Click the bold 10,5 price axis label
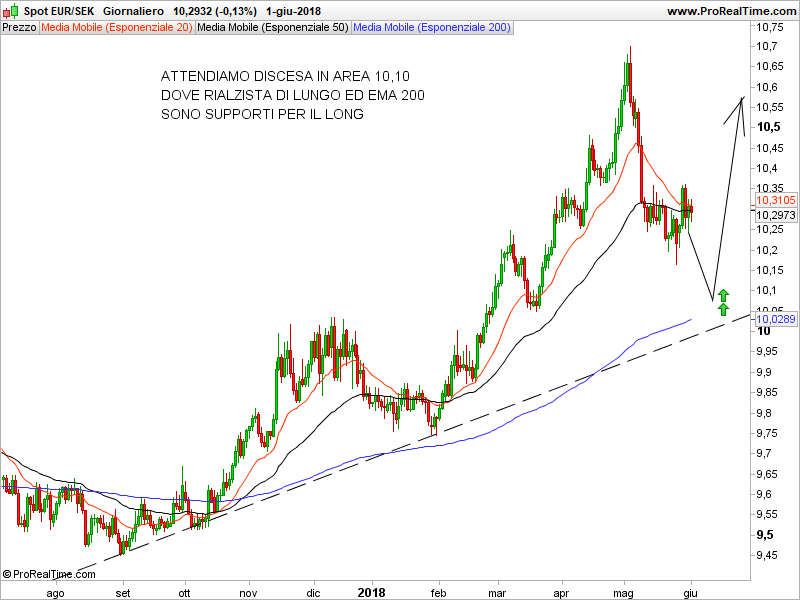 click(768, 127)
